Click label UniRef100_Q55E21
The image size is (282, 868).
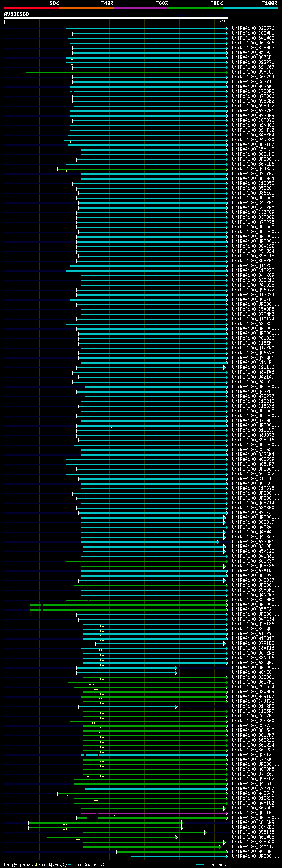pos(253,610)
